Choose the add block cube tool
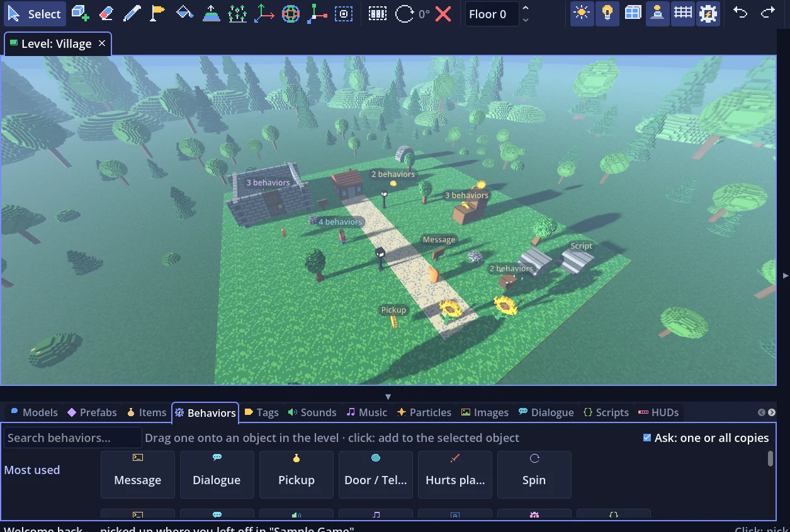Viewport: 790px width, 532px height. pos(80,14)
